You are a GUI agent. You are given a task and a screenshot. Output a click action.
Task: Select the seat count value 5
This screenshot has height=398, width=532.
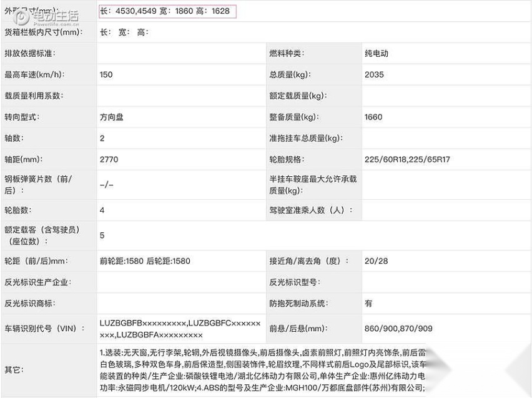coord(102,236)
